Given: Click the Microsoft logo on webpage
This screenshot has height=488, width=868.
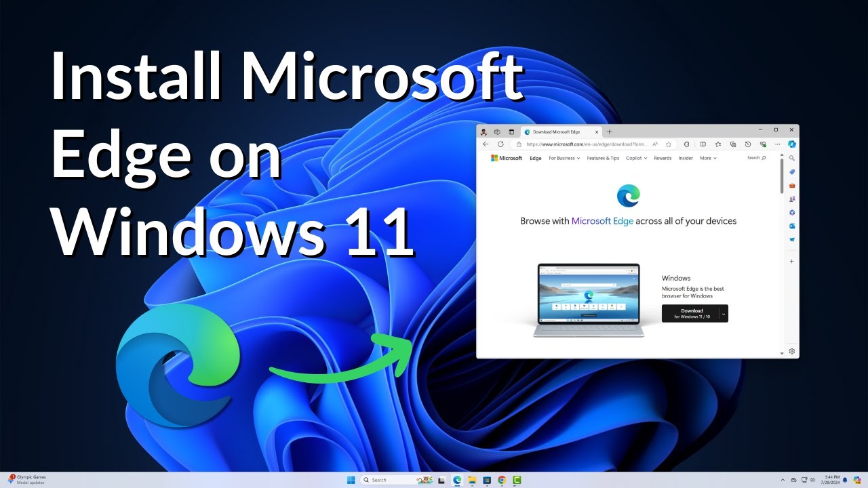Looking at the screenshot, I should coord(507,158).
